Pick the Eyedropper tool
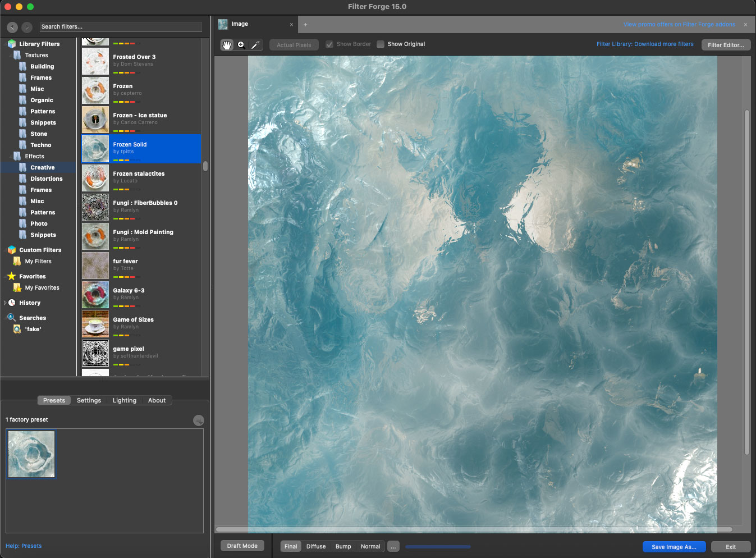 click(x=255, y=45)
